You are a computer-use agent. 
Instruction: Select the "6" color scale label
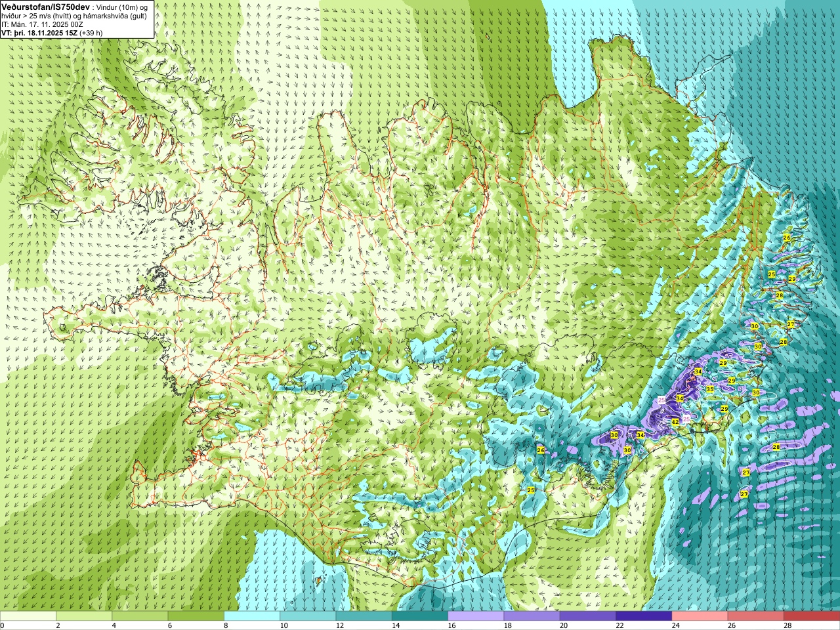coord(171,625)
